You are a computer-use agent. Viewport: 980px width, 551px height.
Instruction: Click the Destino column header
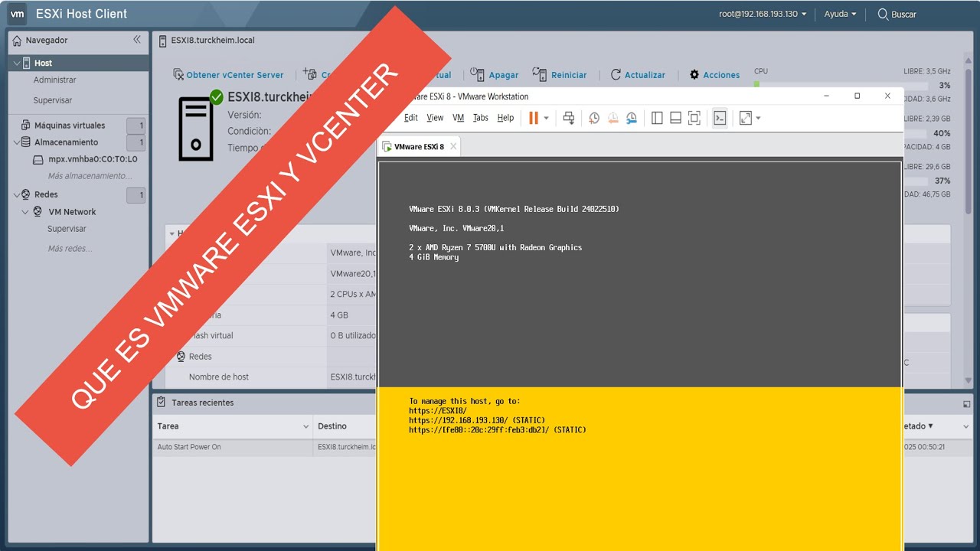332,426
